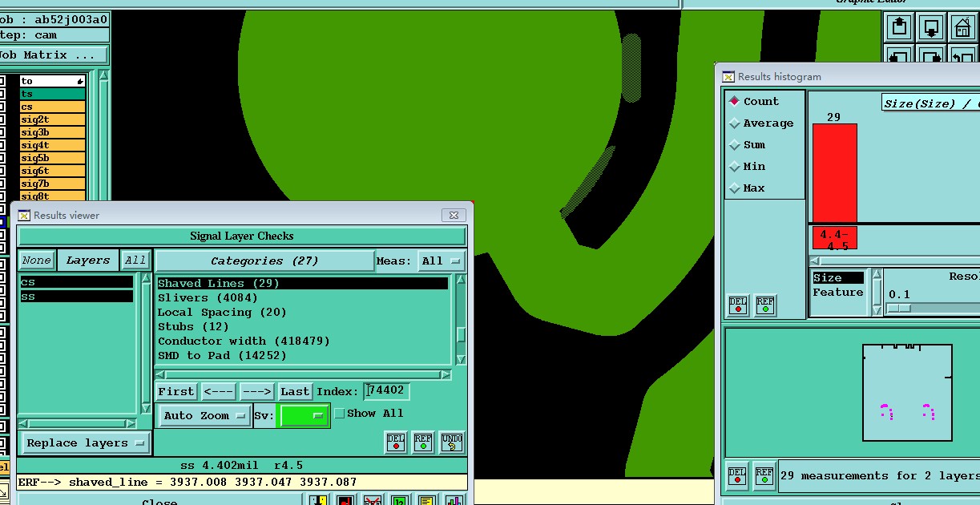Screen dimensions: 980x505
Task: Select the Sum radio option
Action: 747,145
